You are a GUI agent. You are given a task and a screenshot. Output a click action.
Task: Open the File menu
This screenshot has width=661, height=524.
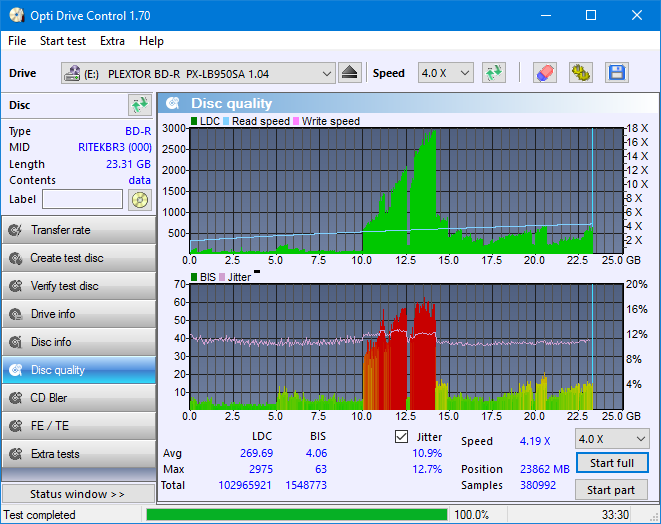pos(17,41)
